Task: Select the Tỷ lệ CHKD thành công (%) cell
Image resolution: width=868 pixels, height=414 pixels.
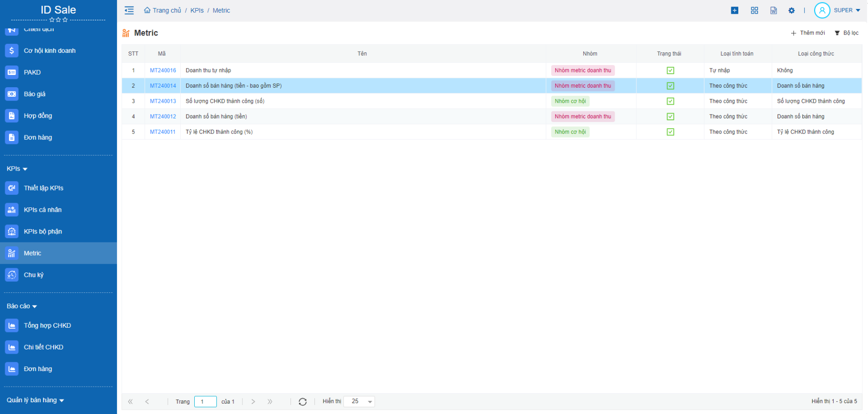Action: click(x=363, y=132)
